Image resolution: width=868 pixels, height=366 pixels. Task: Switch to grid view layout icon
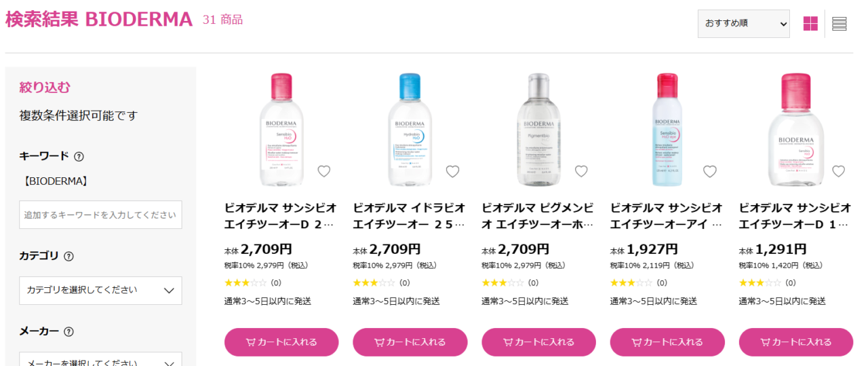coord(810,24)
